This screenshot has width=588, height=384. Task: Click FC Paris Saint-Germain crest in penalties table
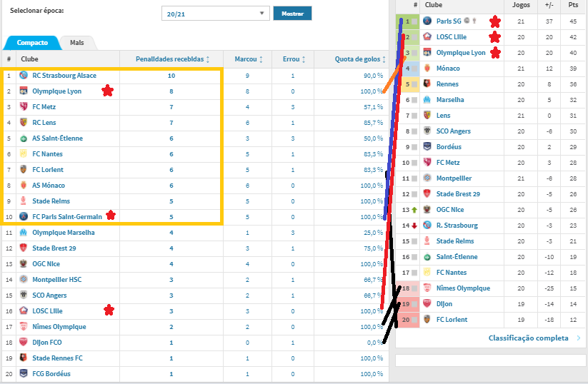pyautogui.click(x=24, y=216)
